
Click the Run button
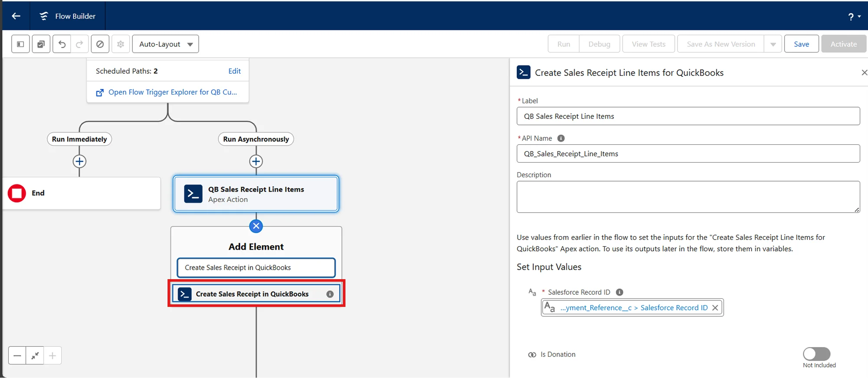[x=563, y=44]
